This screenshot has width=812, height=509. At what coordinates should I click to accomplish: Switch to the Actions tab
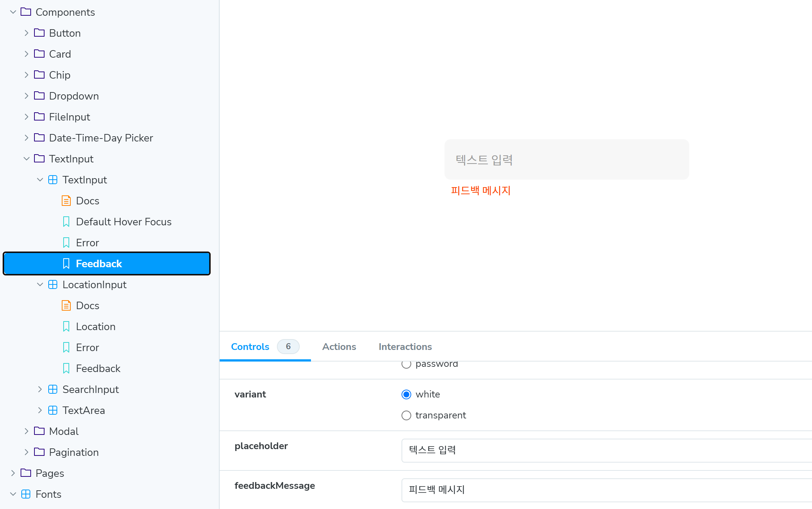click(x=339, y=347)
